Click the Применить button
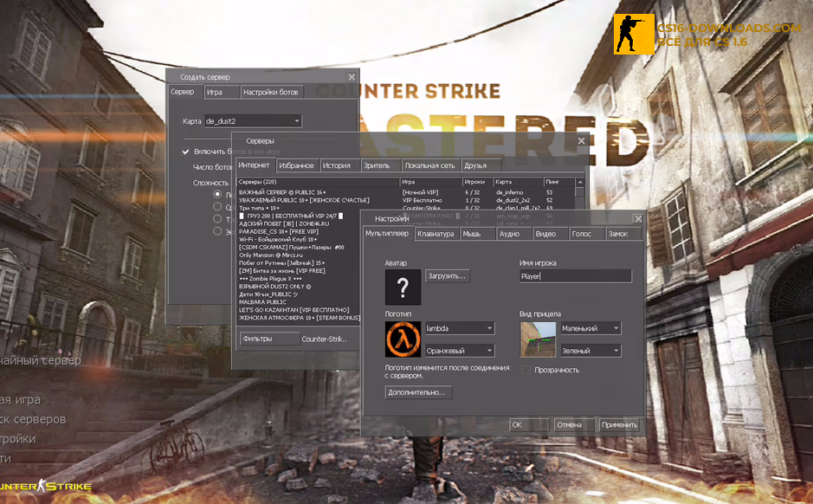Image resolution: width=813 pixels, height=504 pixels. pyautogui.click(x=619, y=424)
